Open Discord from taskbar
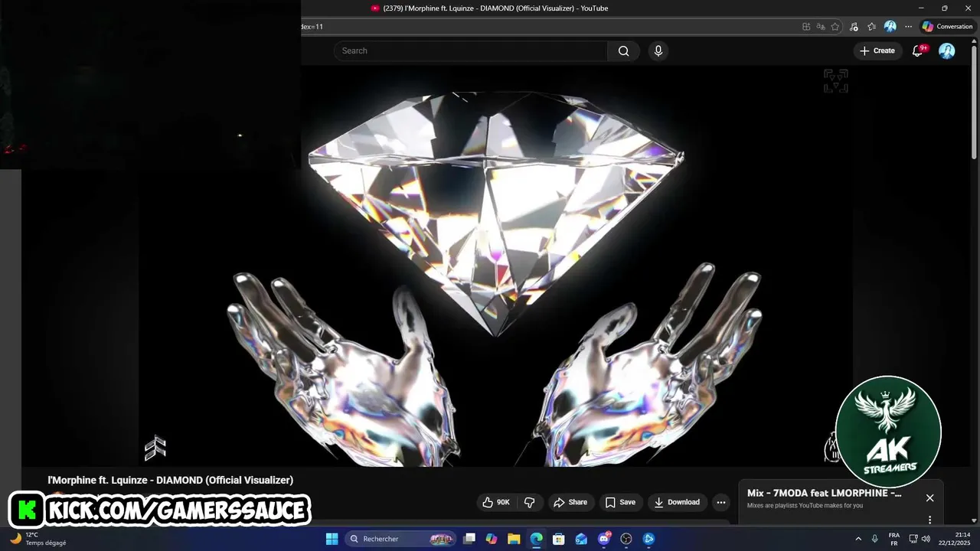 [x=604, y=539]
